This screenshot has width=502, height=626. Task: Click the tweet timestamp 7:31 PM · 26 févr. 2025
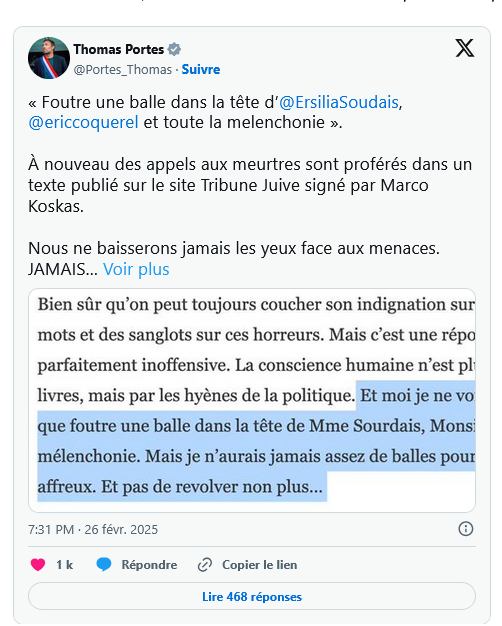click(x=93, y=529)
